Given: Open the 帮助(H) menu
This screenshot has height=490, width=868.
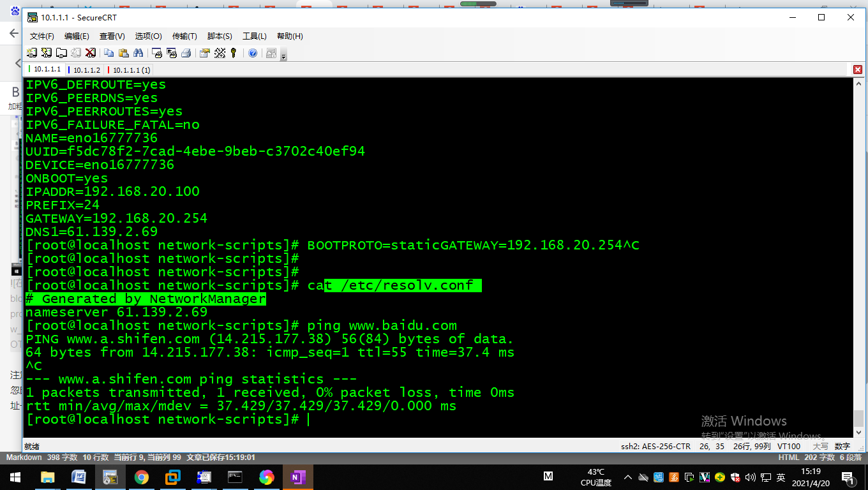Looking at the screenshot, I should coord(290,36).
